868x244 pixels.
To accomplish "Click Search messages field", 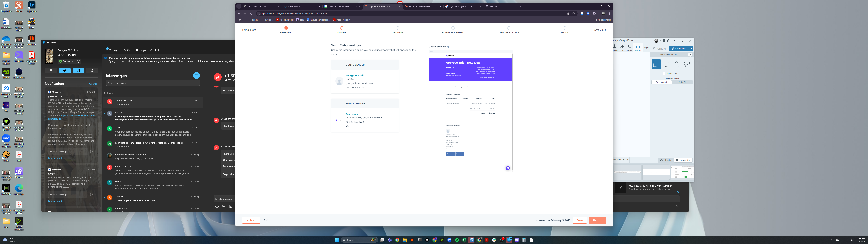I will click(153, 83).
